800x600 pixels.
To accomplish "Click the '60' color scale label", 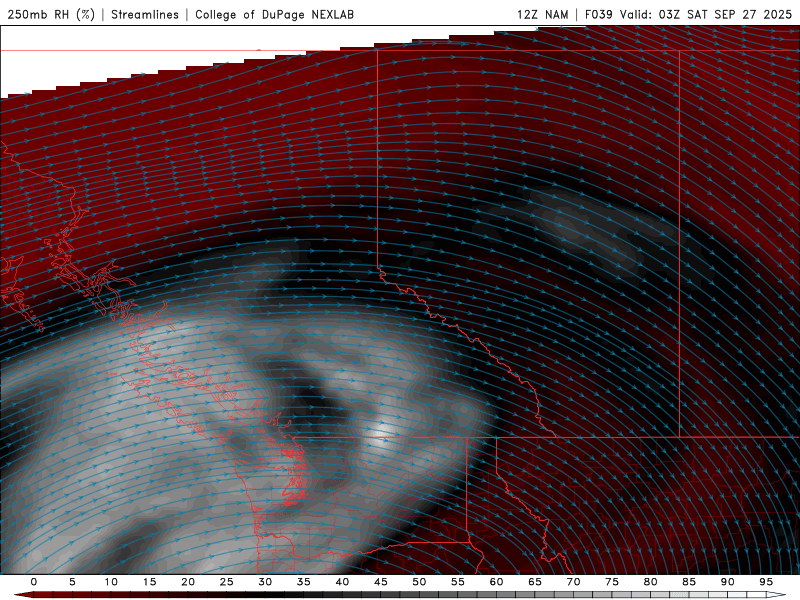I will [496, 582].
